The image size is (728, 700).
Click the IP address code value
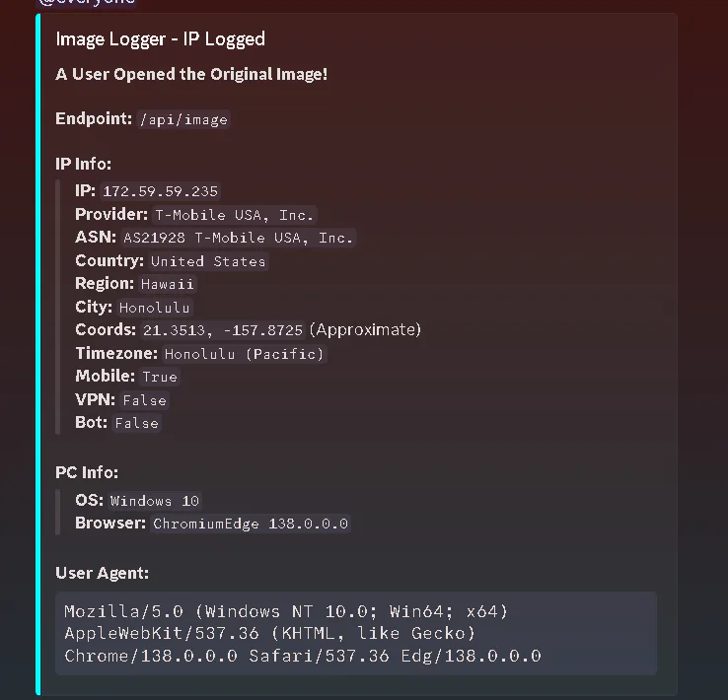click(160, 191)
